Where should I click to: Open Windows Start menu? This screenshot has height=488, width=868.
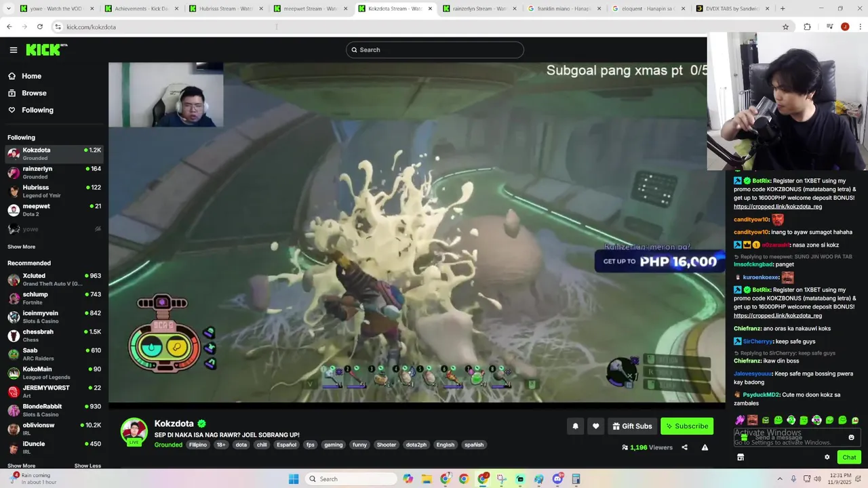coord(294,479)
